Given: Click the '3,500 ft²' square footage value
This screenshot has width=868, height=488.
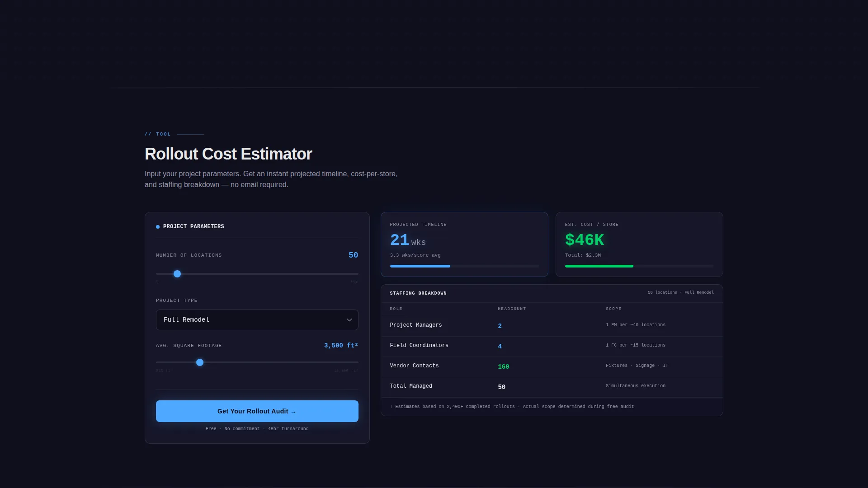Looking at the screenshot, I should (x=341, y=346).
